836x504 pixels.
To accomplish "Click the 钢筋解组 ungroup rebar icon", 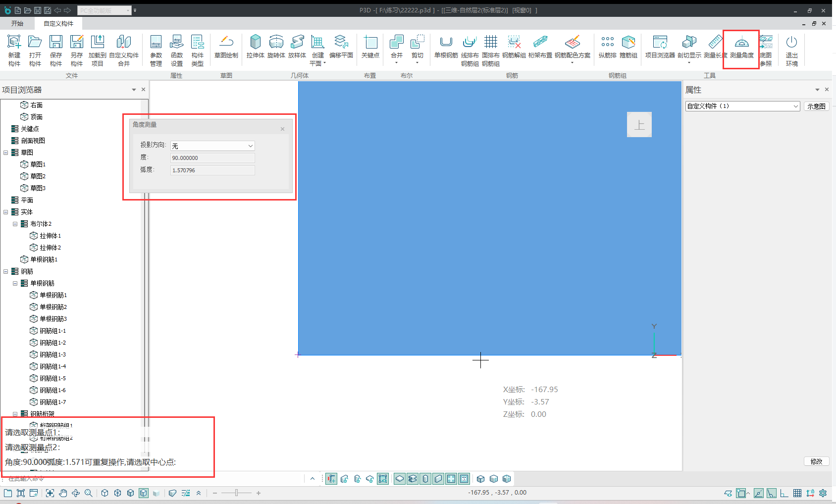I will click(x=514, y=48).
